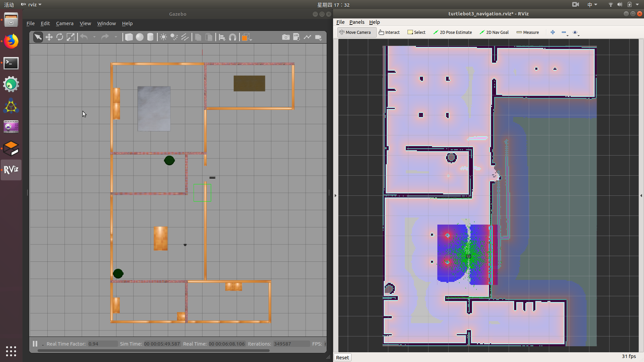
Task: Select the rotate mode tool
Action: (x=60, y=37)
